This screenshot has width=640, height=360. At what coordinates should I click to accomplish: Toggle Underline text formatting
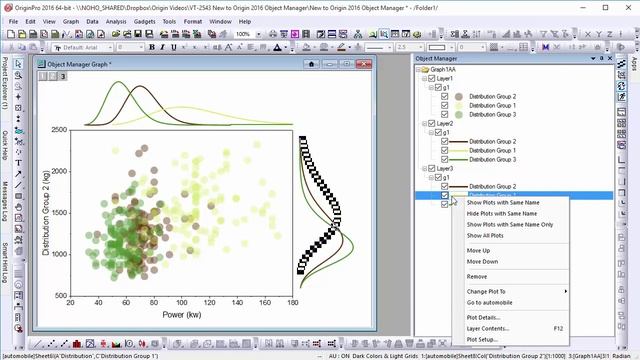173,47
